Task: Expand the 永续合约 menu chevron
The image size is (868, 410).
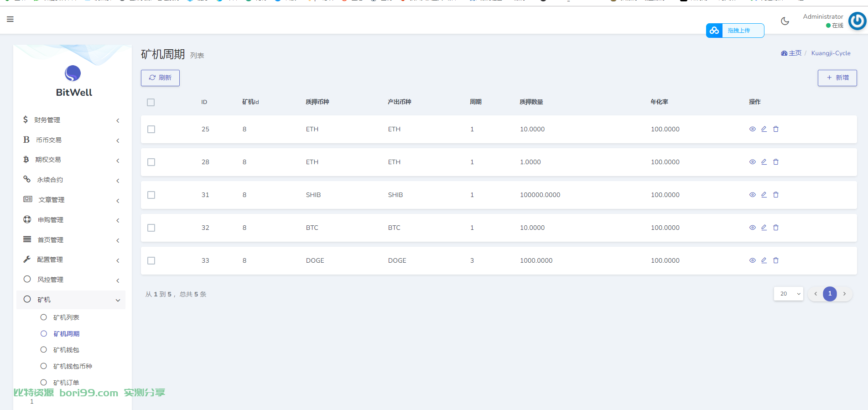Action: coord(118,181)
